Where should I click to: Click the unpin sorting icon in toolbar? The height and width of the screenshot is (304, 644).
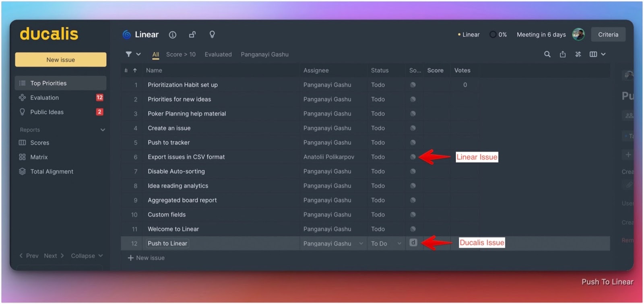tap(578, 54)
